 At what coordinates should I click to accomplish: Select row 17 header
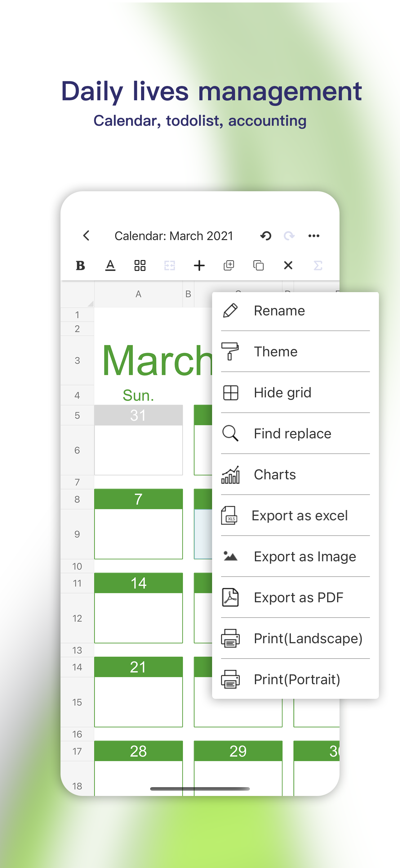(78, 751)
